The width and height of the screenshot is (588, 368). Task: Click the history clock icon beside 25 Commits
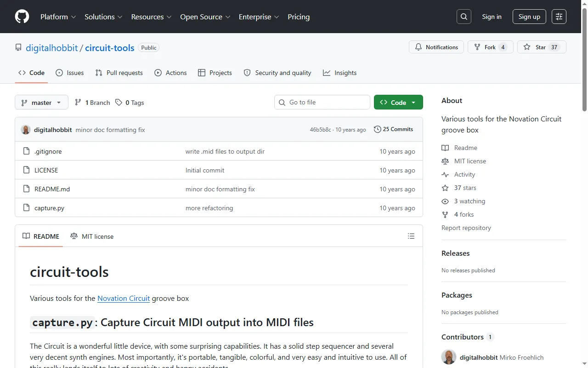click(378, 129)
